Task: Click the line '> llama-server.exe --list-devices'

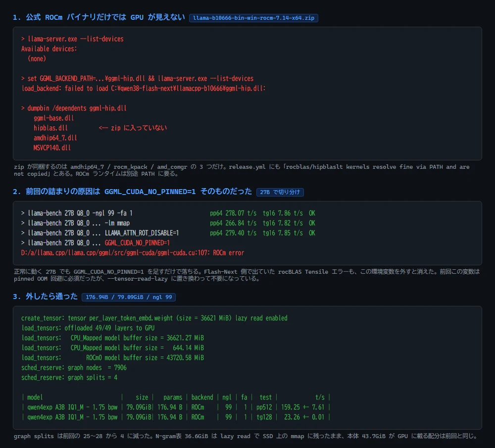Action: pyautogui.click(x=72, y=39)
